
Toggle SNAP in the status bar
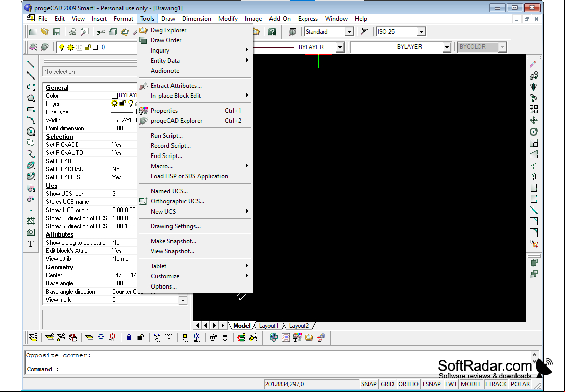369,384
